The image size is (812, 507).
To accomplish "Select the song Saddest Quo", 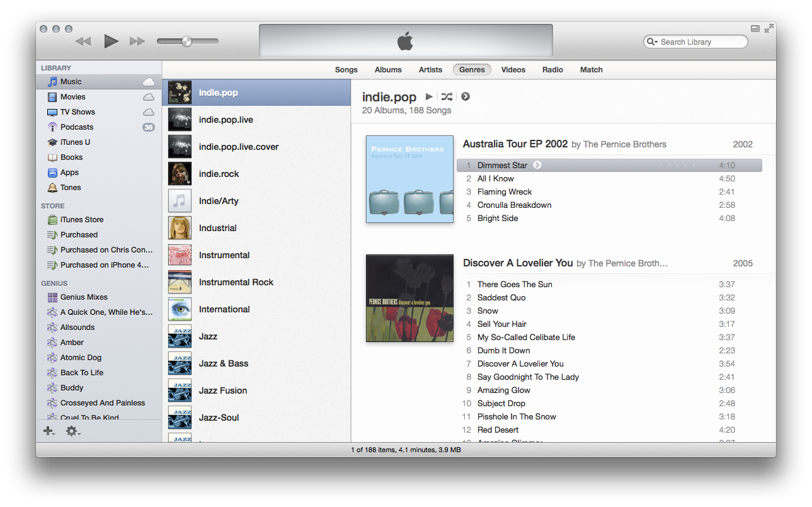I will [609, 298].
